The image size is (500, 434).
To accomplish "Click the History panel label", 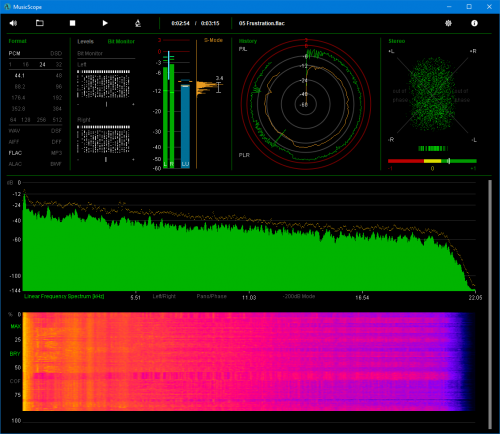I will click(x=248, y=41).
